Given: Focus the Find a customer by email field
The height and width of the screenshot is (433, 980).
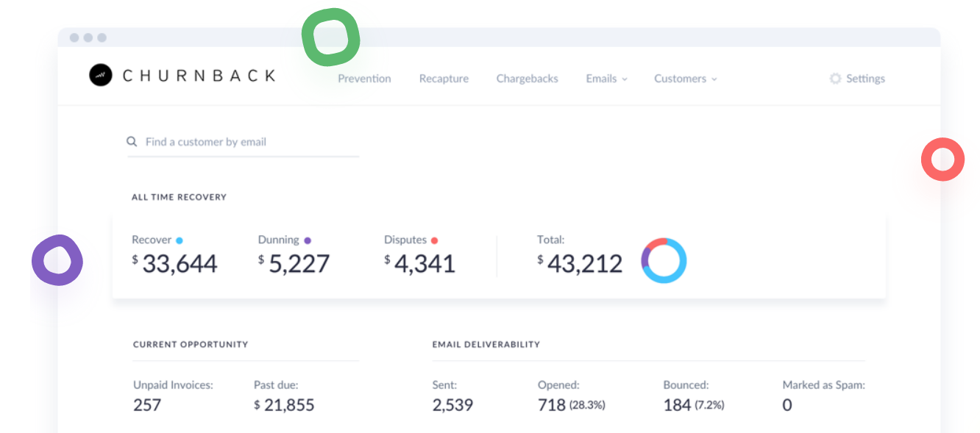Looking at the screenshot, I should 244,142.
